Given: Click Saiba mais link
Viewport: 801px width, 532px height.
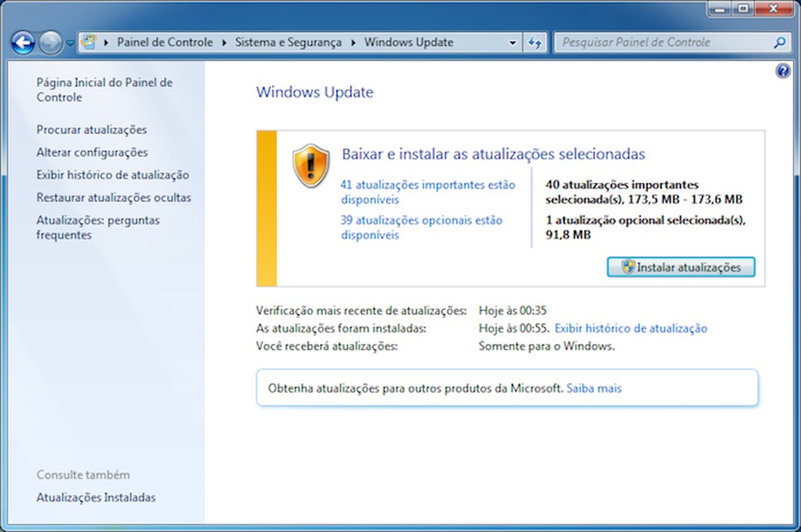Looking at the screenshot, I should tap(594, 389).
